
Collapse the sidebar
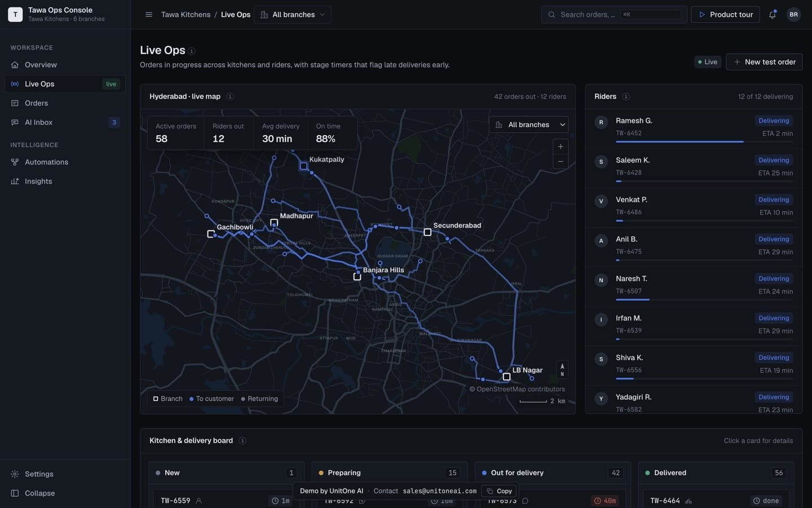tap(65, 493)
